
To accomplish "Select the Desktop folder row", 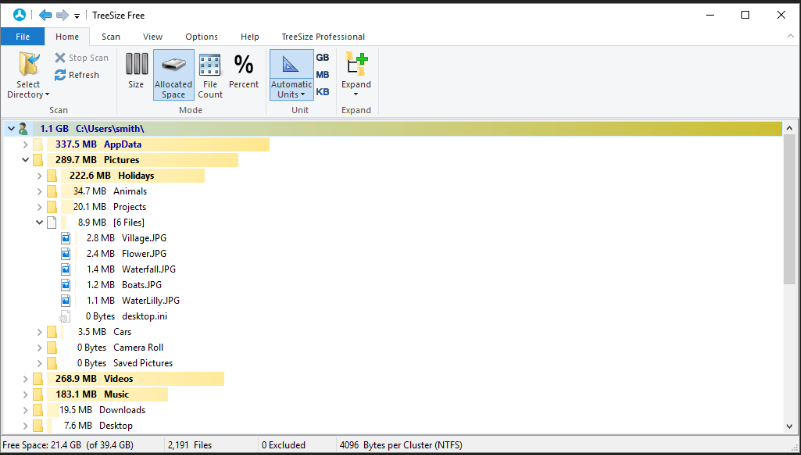I will 393,426.
